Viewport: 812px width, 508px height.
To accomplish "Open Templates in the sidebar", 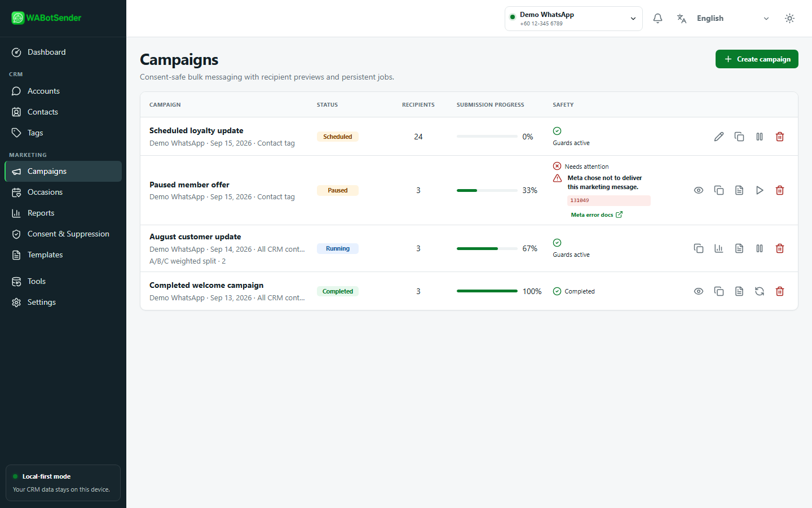I will 63,255.
